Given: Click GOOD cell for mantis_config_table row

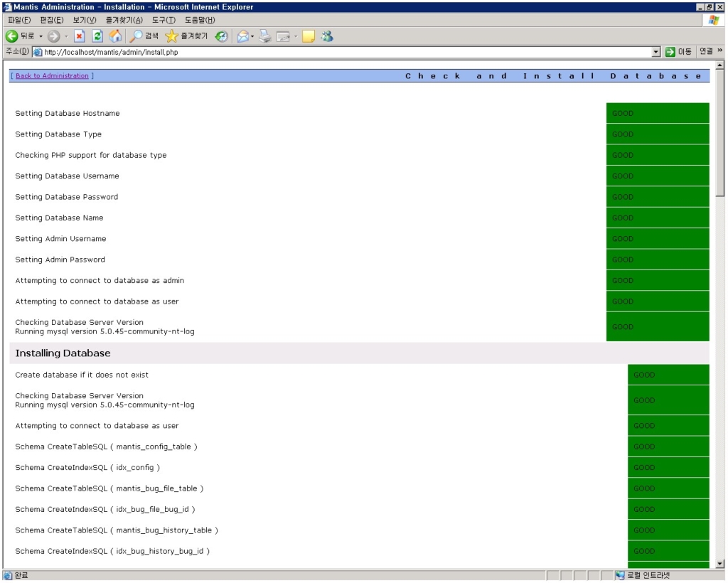Looking at the screenshot, I should click(x=668, y=446).
